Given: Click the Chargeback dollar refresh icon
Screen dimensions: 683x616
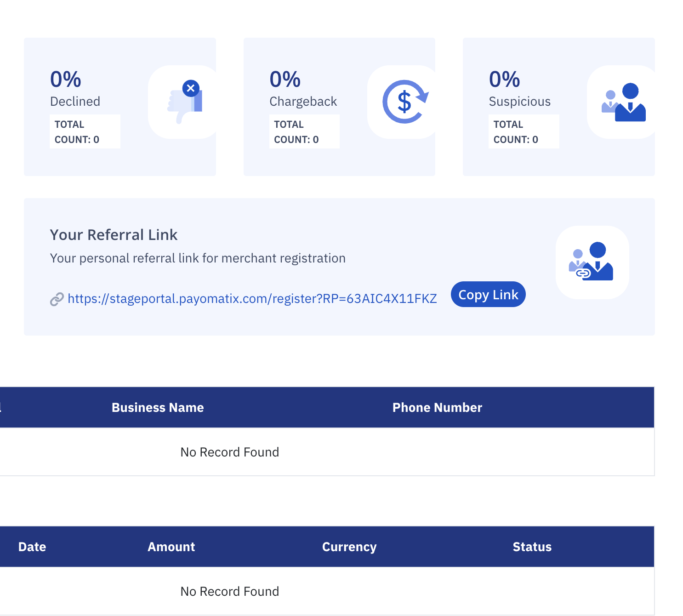Looking at the screenshot, I should pos(405,102).
